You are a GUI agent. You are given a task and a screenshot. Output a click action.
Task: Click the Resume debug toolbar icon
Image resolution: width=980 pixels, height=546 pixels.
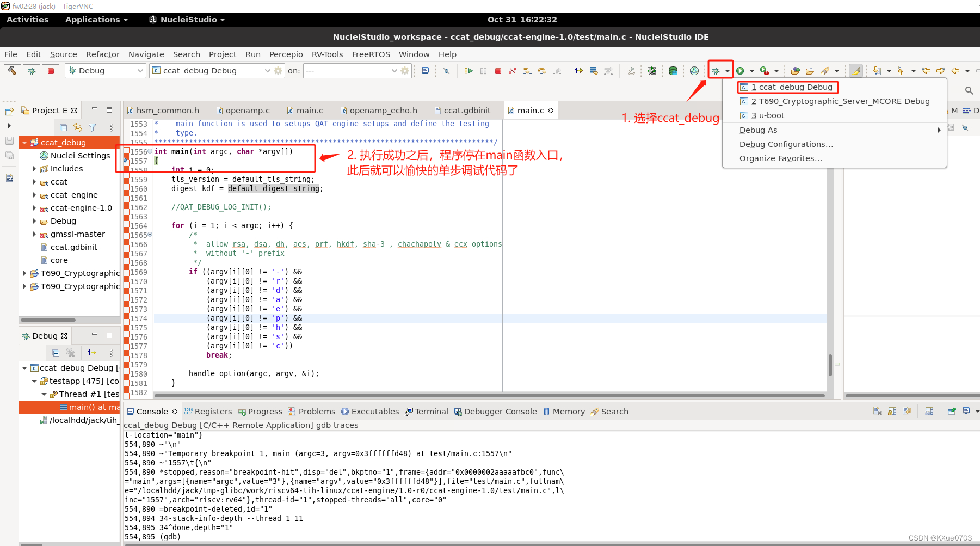(469, 71)
